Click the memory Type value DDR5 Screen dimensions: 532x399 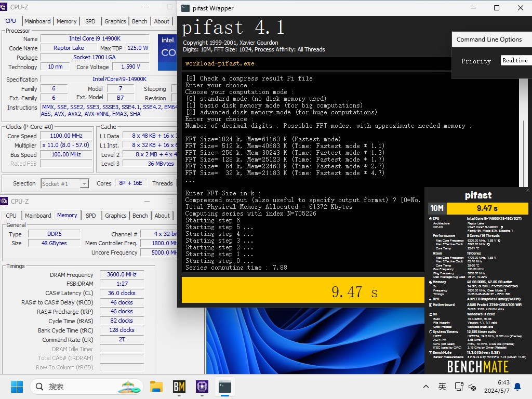click(x=54, y=234)
